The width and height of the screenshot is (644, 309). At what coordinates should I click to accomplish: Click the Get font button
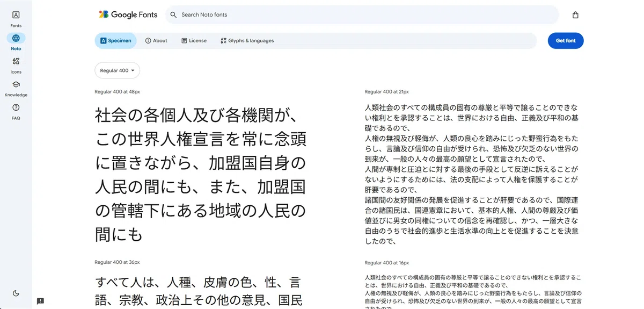(x=566, y=41)
